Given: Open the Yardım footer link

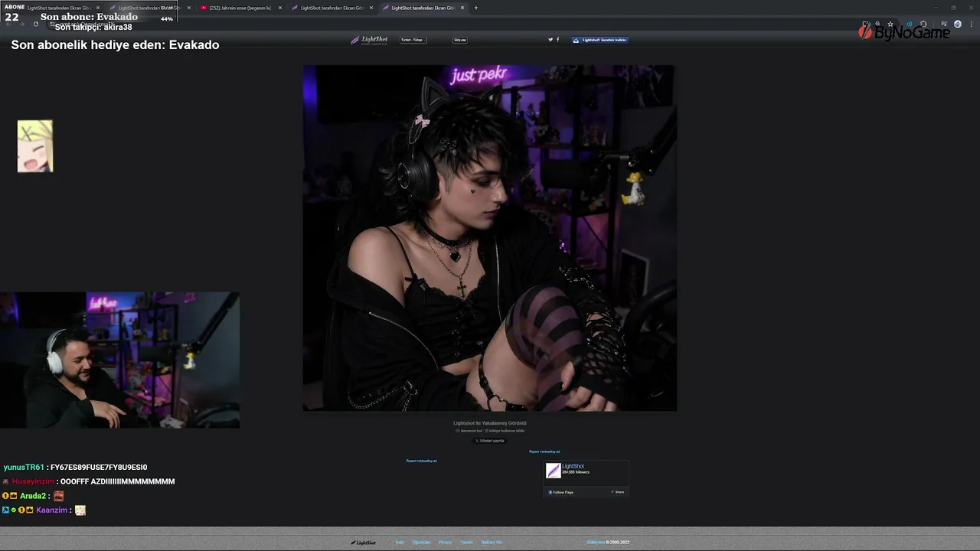Looking at the screenshot, I should point(466,543).
